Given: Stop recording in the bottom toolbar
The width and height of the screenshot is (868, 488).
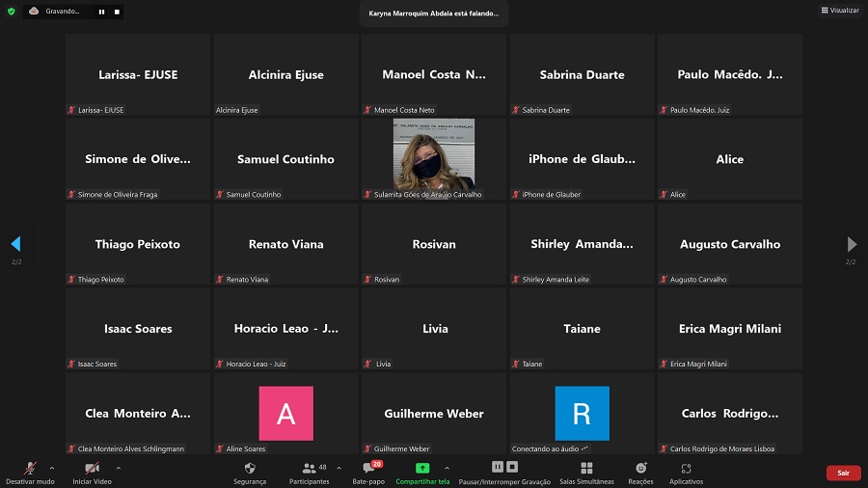Looking at the screenshot, I should (x=512, y=468).
